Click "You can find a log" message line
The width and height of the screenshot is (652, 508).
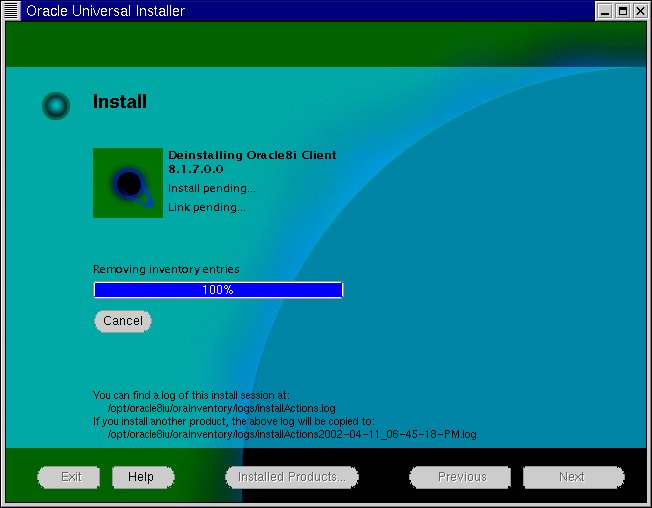(x=191, y=395)
